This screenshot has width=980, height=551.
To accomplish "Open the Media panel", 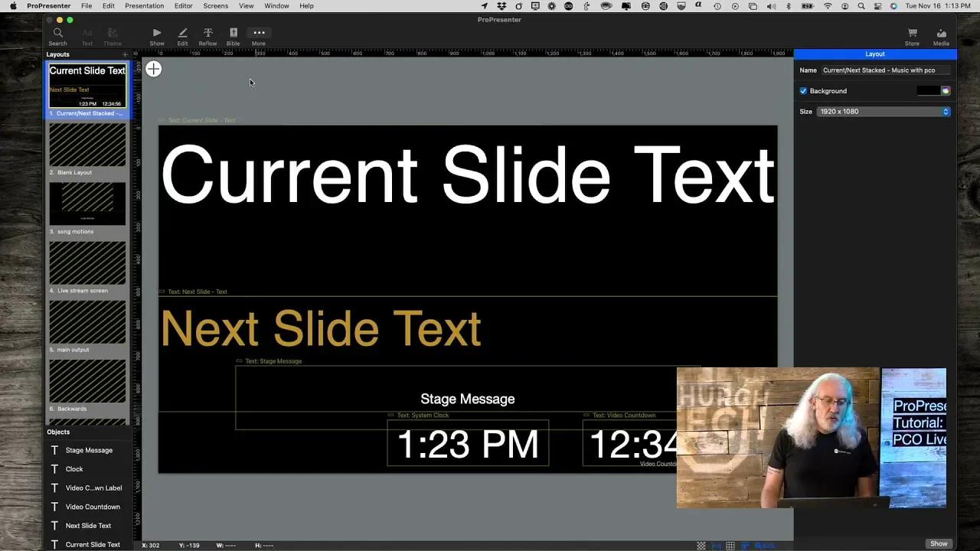I will [x=941, y=35].
